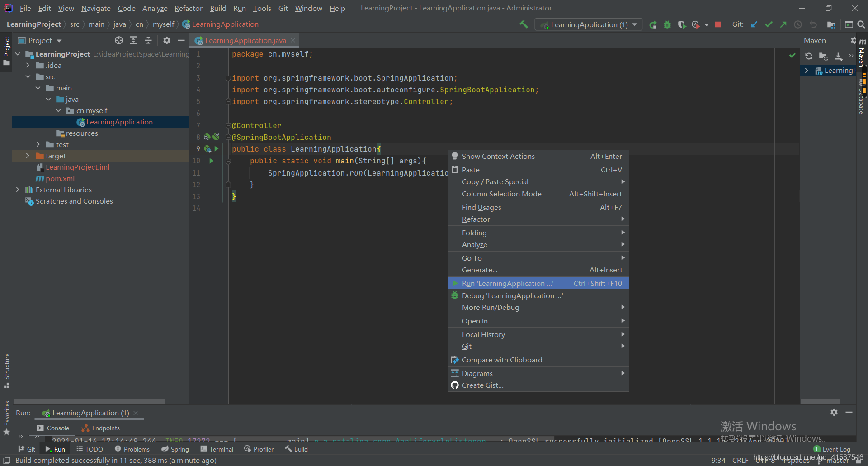Open the LearningApplication run configuration dropdown

pos(588,24)
